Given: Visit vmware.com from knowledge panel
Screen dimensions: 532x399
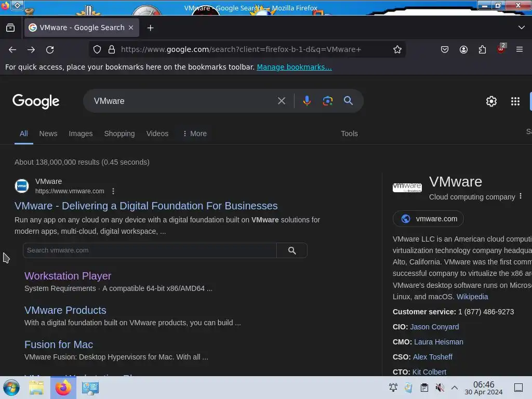Looking at the screenshot, I should (428, 219).
